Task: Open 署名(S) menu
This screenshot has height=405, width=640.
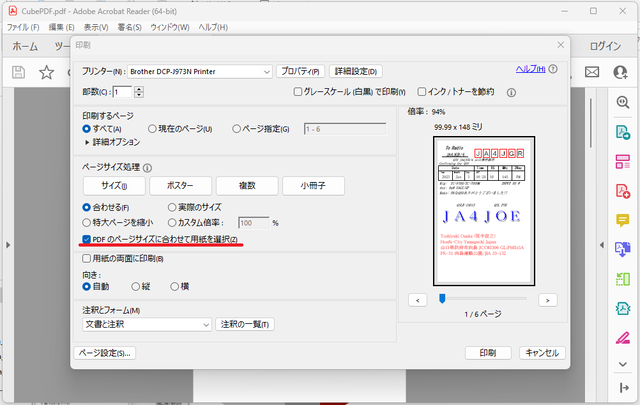Action: click(129, 27)
